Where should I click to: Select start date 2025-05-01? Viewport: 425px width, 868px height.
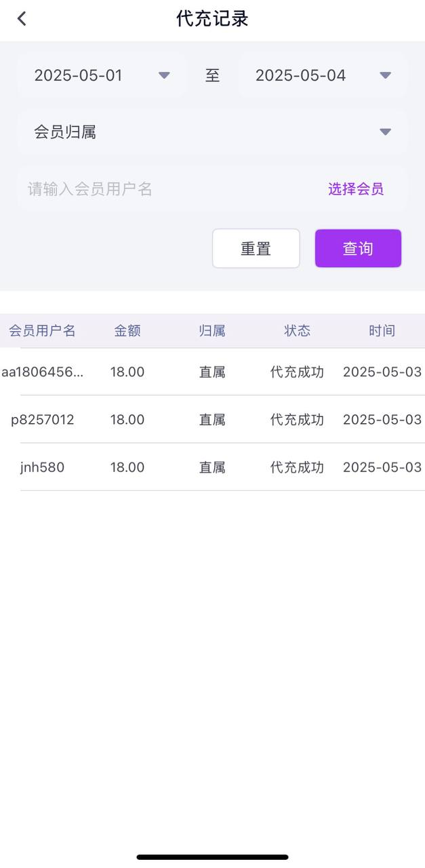pos(77,75)
